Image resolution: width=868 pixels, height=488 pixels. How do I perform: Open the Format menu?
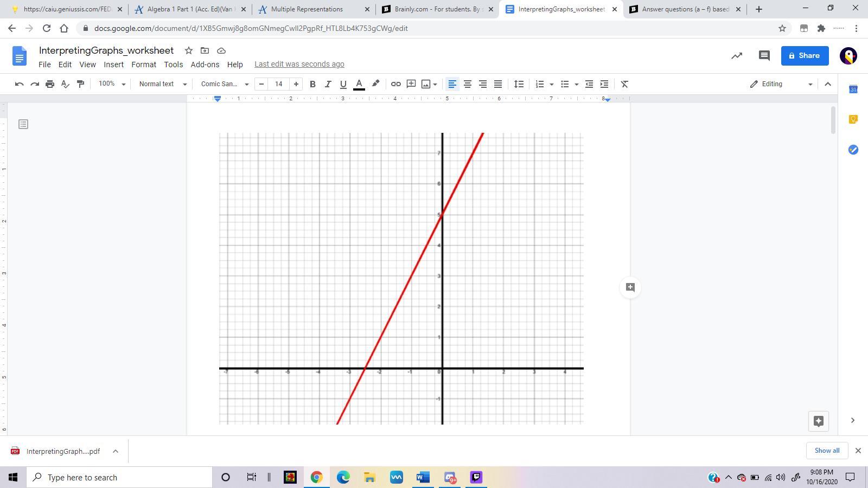(144, 64)
